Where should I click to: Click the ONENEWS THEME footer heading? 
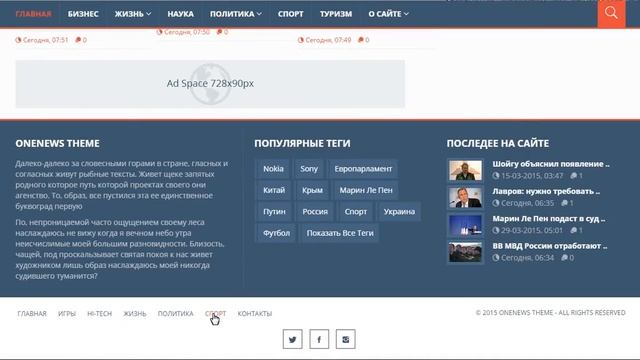point(58,144)
